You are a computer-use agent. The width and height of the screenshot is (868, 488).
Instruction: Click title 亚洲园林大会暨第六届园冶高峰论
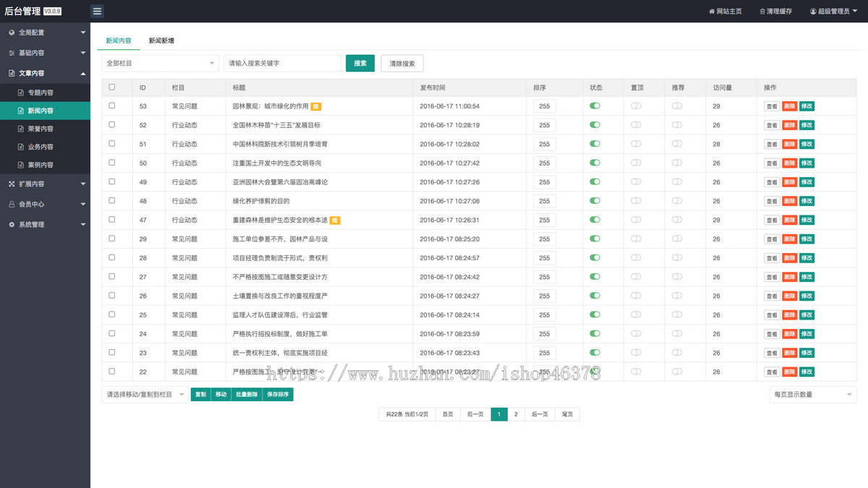pyautogui.click(x=280, y=182)
